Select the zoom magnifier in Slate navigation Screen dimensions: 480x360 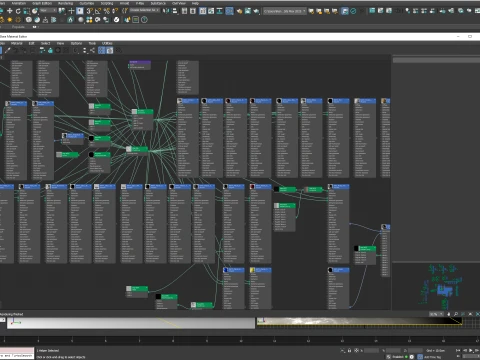(456, 314)
